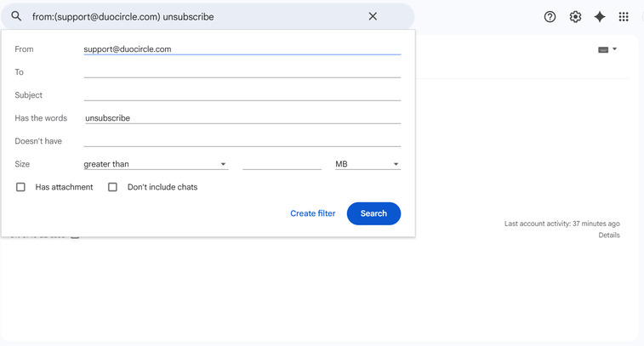Focus the To input field
The width and height of the screenshot is (644, 346).
click(242, 72)
